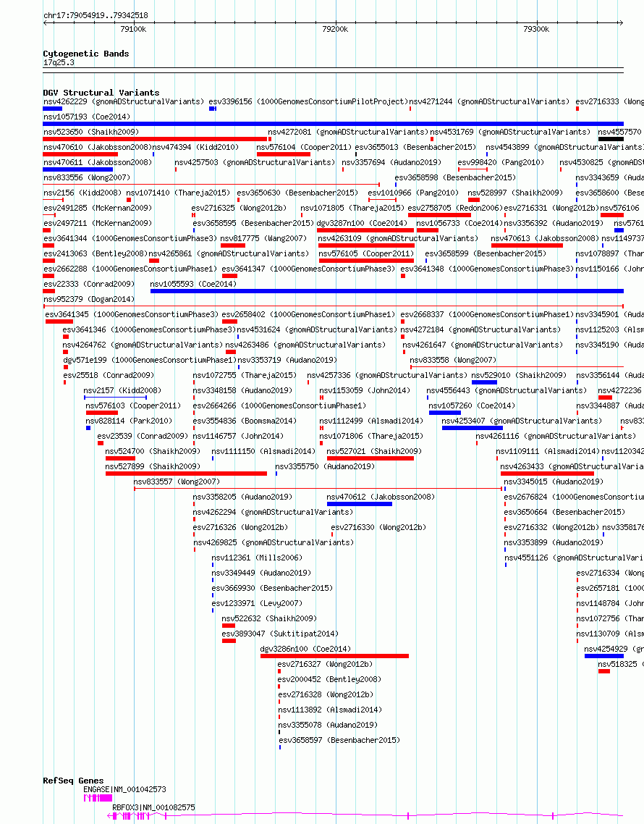Screen dimensions: 644x824
Task: Click the chr17:79054919..79342518 coordinates text
Action: (x=96, y=16)
